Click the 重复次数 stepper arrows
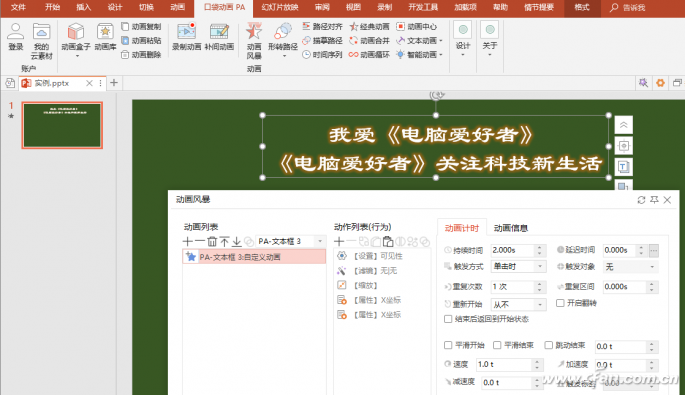 pos(540,287)
